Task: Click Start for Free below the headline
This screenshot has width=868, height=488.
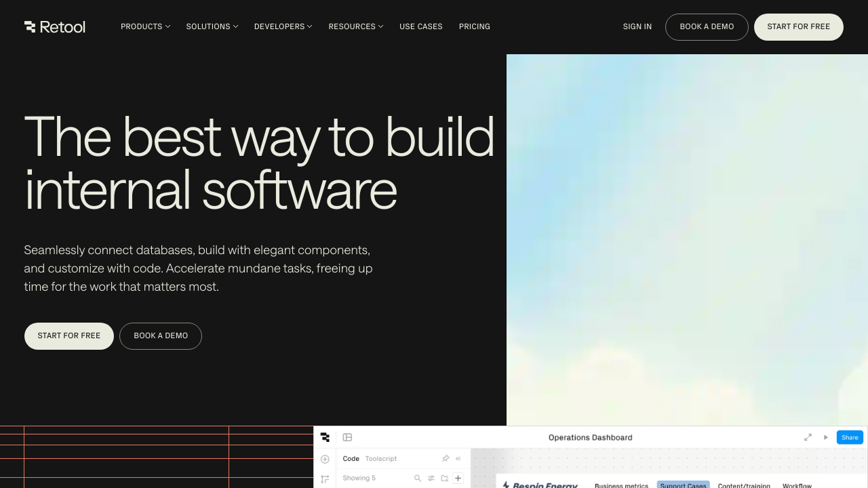Action: pyautogui.click(x=69, y=336)
